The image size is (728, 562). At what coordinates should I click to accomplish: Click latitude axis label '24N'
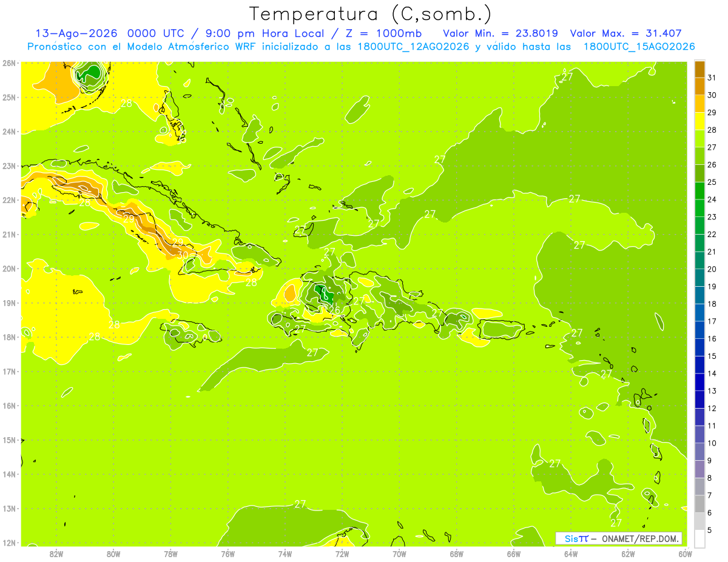(x=8, y=132)
